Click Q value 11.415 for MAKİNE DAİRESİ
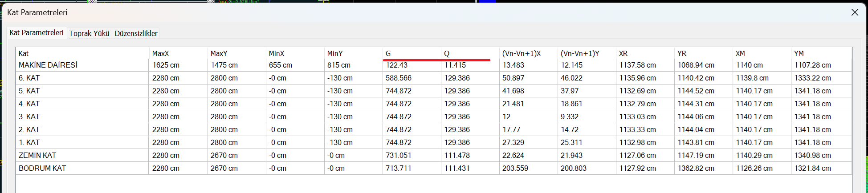The width and height of the screenshot is (868, 193). pos(455,65)
